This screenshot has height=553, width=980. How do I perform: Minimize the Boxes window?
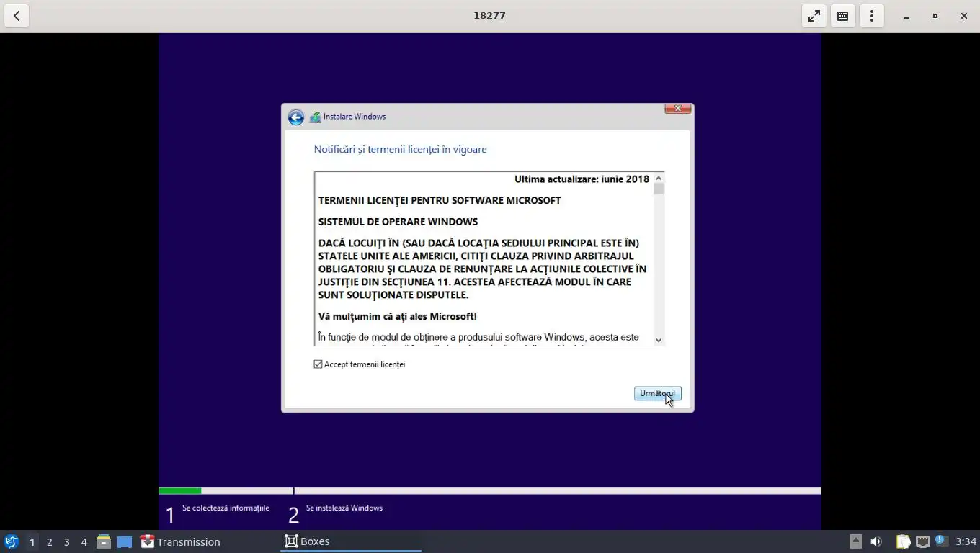(x=906, y=16)
